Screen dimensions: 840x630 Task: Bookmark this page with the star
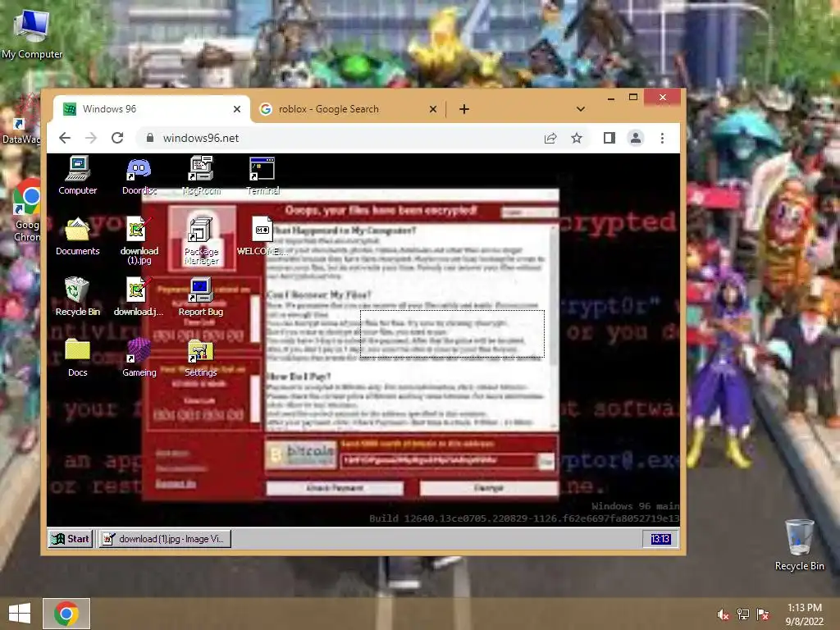(x=577, y=138)
